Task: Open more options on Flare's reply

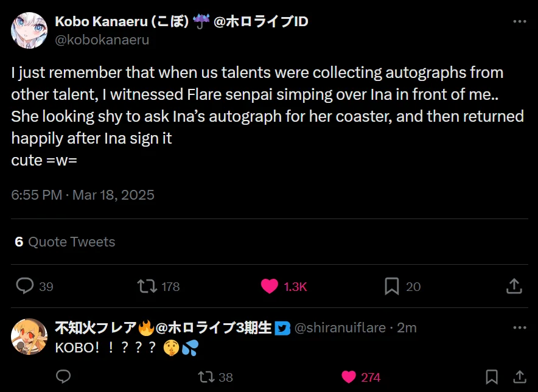Action: click(x=519, y=327)
